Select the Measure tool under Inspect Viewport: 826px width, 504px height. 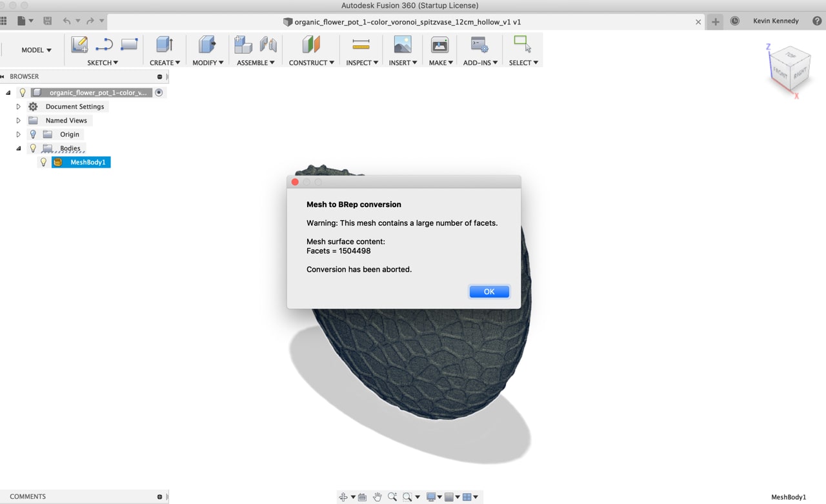[361, 45]
